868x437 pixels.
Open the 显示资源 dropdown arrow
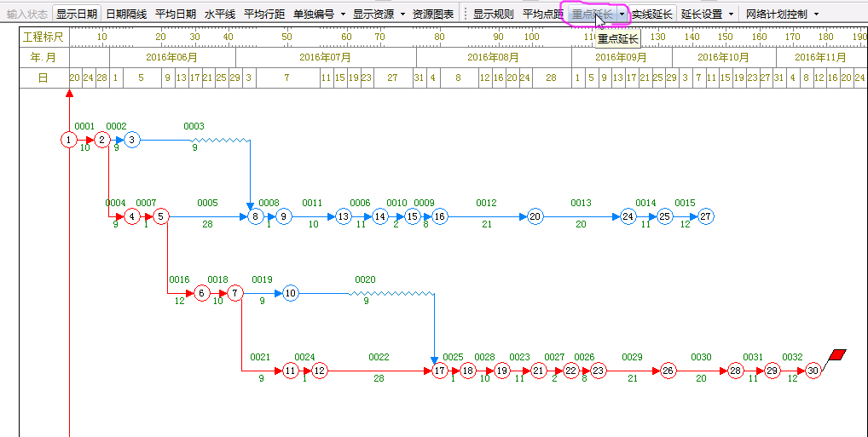coord(402,14)
